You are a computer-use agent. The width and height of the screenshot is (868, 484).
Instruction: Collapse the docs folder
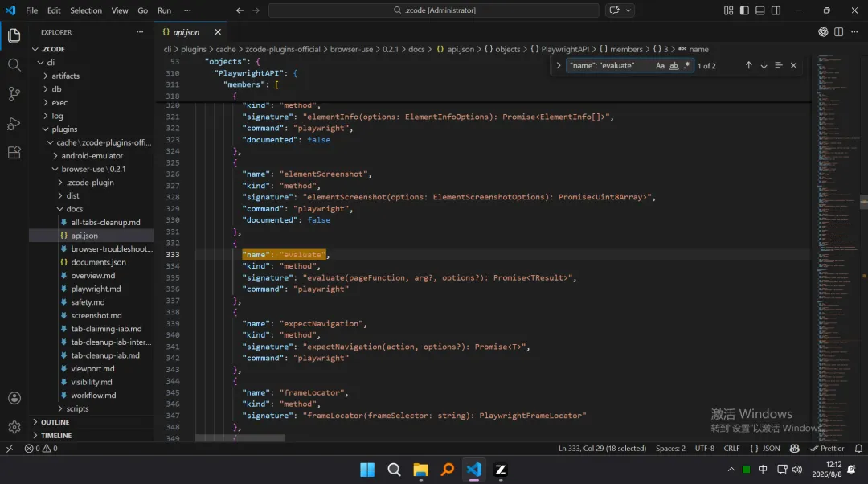[x=59, y=209]
